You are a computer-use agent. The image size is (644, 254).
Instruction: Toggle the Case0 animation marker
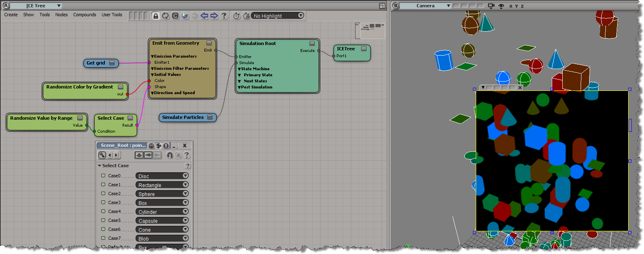[x=103, y=176]
